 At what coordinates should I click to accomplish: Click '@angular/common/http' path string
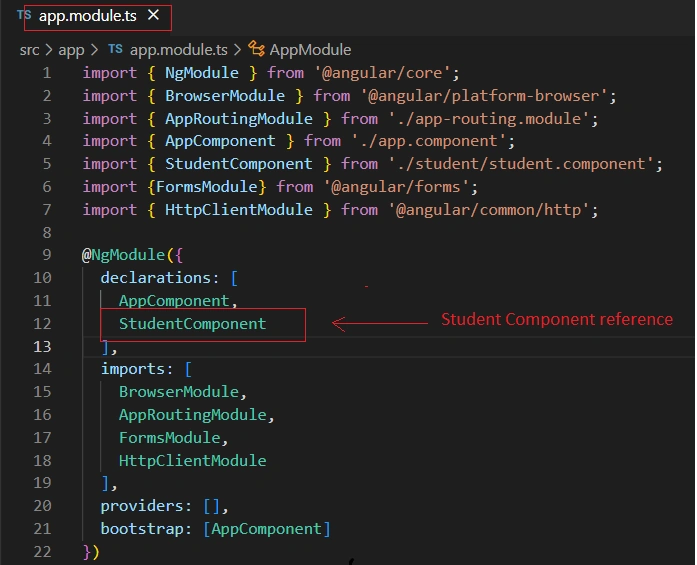(489, 210)
